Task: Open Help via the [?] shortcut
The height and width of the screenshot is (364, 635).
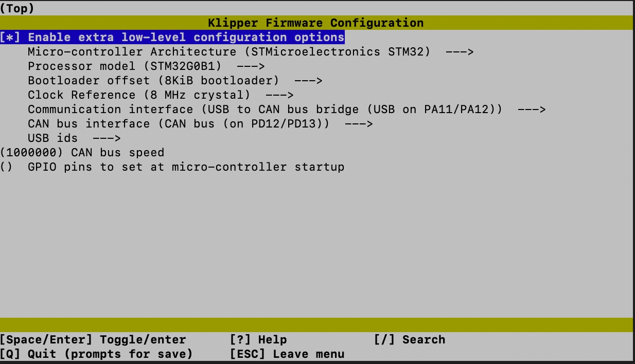Action: click(258, 340)
